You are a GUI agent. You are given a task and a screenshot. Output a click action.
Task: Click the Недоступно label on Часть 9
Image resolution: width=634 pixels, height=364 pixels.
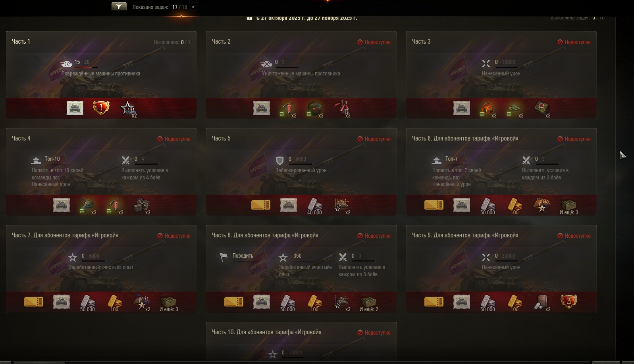tap(574, 236)
